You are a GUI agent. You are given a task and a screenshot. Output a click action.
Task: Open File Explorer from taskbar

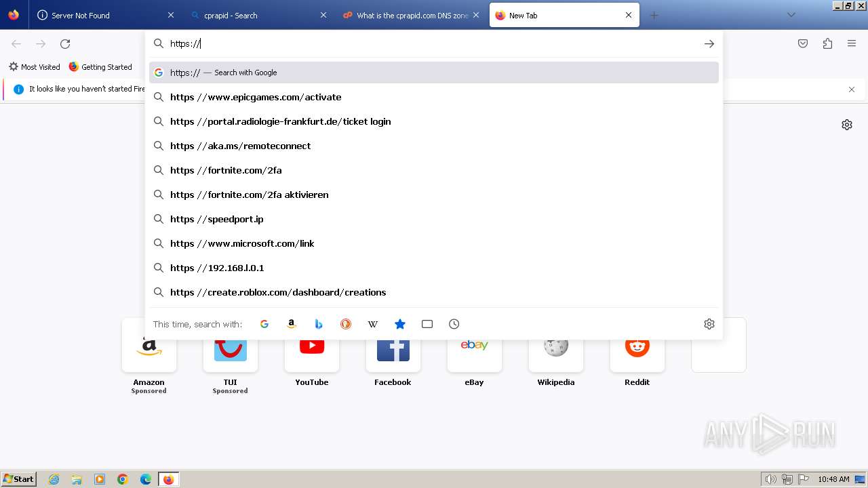pyautogui.click(x=77, y=479)
